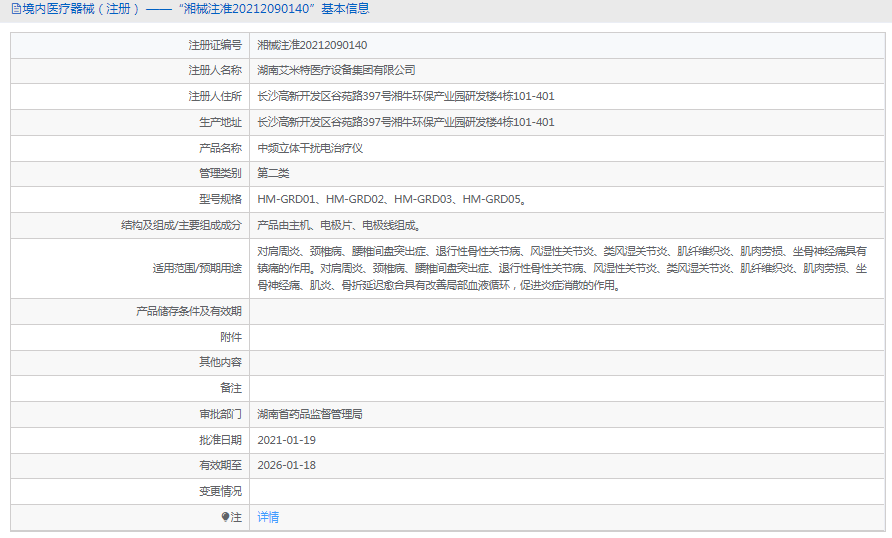The width and height of the screenshot is (892, 538).
Task: Click the 审批部门 label cell
Action: pos(130,414)
